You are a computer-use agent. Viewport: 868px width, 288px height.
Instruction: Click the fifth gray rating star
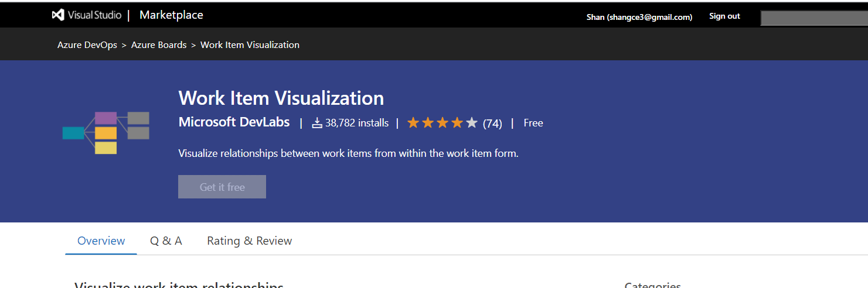pos(472,123)
